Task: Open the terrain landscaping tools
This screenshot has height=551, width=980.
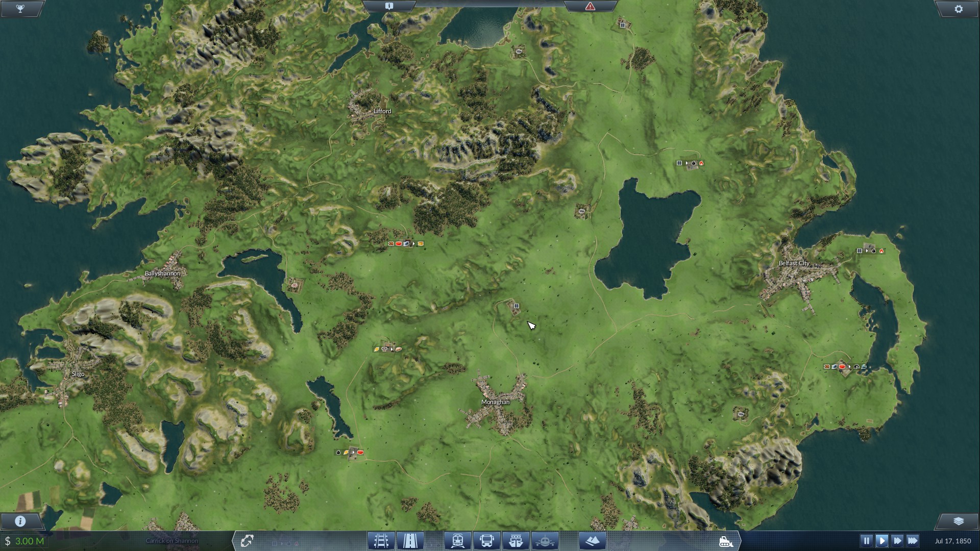Action: coord(592,541)
